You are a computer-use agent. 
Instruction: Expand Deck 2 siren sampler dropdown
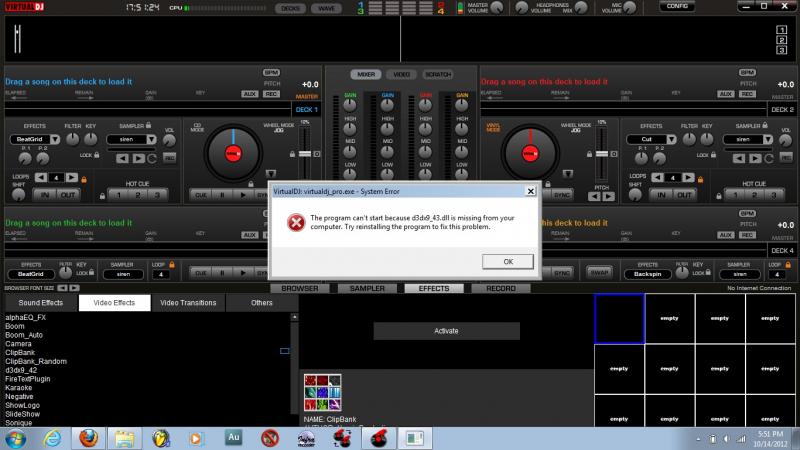[x=768, y=139]
